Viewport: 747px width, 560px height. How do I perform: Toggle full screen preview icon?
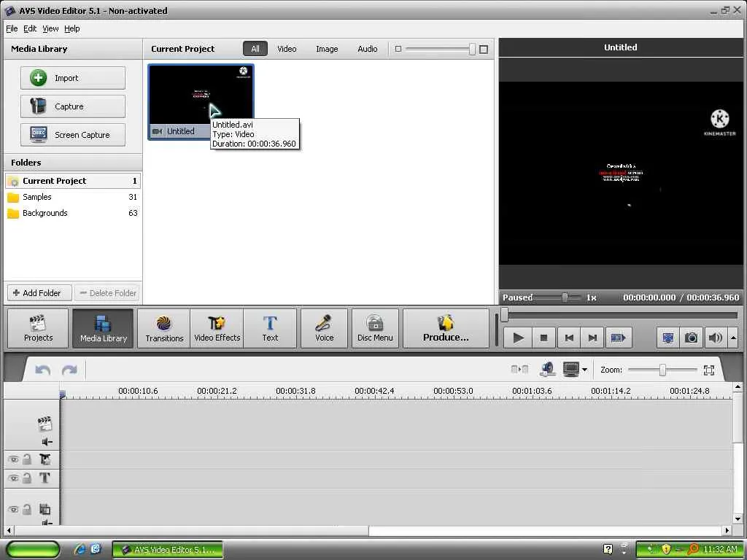click(x=668, y=338)
